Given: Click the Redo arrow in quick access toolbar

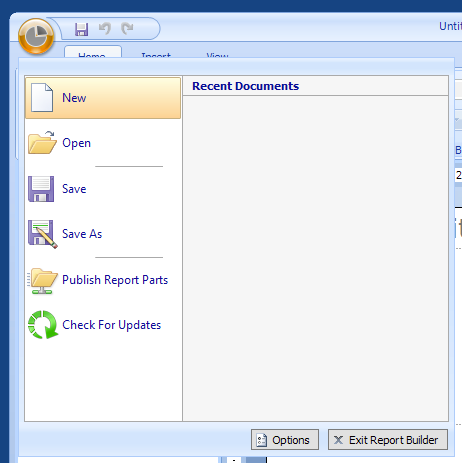Looking at the screenshot, I should [x=127, y=29].
